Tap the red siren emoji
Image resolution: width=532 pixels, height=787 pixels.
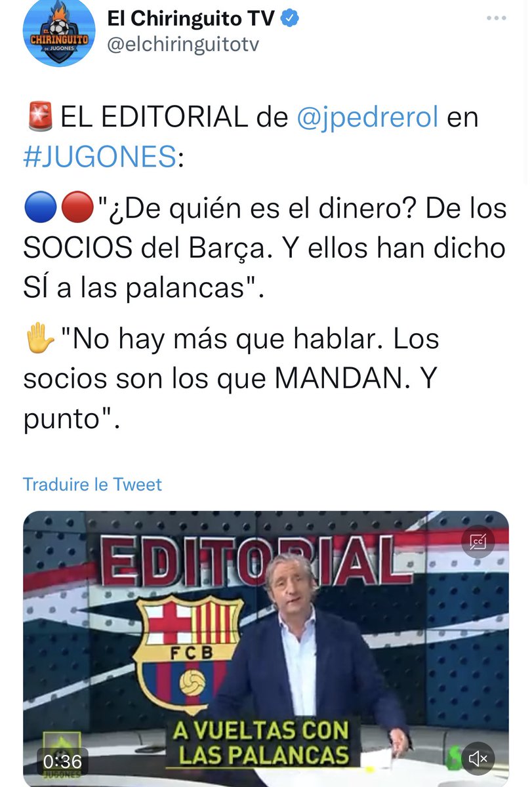coord(40,118)
